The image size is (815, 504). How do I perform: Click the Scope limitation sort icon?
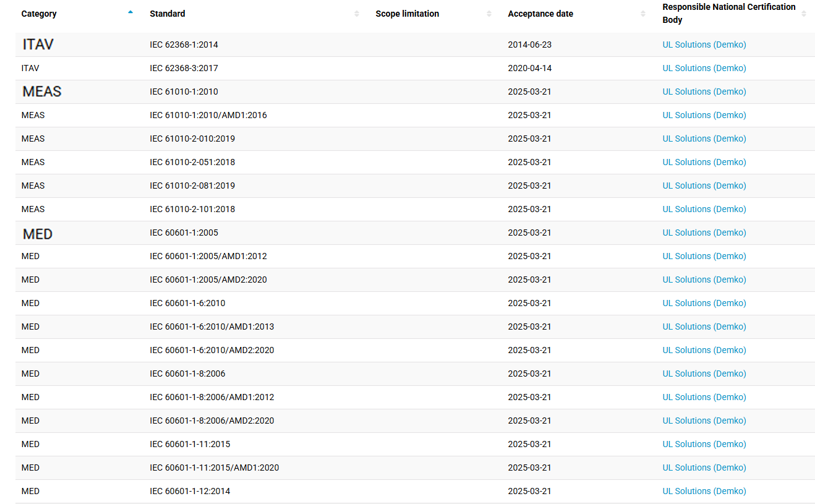tap(489, 14)
